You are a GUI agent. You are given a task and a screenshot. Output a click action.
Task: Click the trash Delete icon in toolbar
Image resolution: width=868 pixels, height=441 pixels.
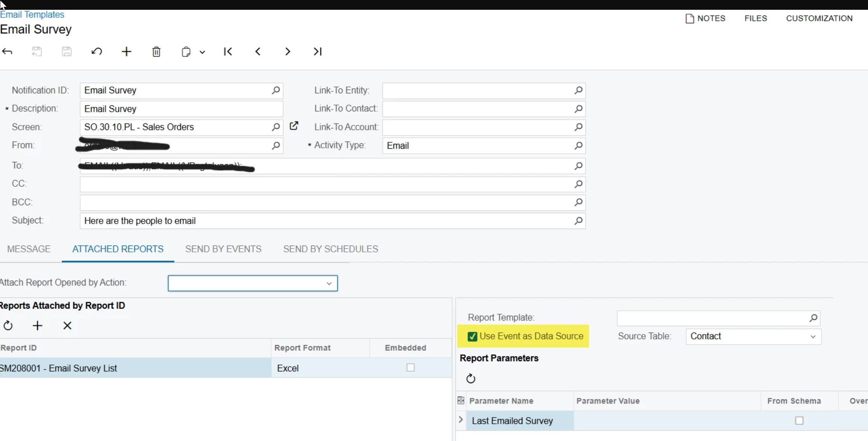click(x=156, y=52)
